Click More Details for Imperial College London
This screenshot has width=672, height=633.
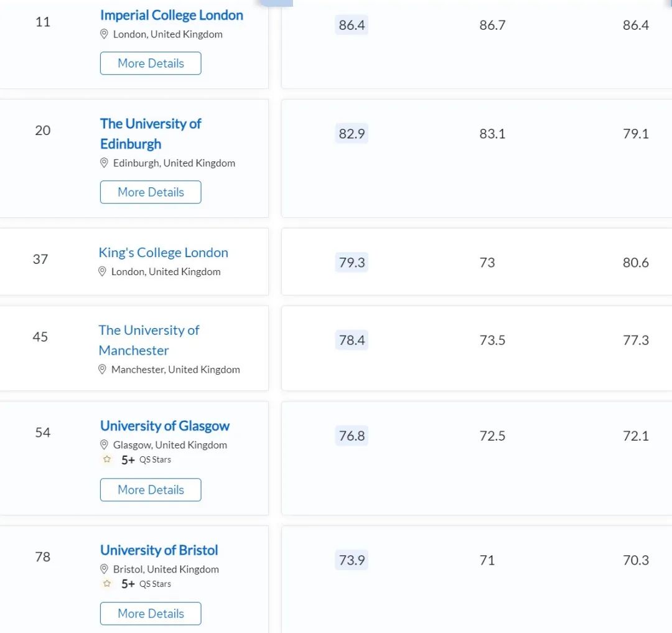point(151,63)
